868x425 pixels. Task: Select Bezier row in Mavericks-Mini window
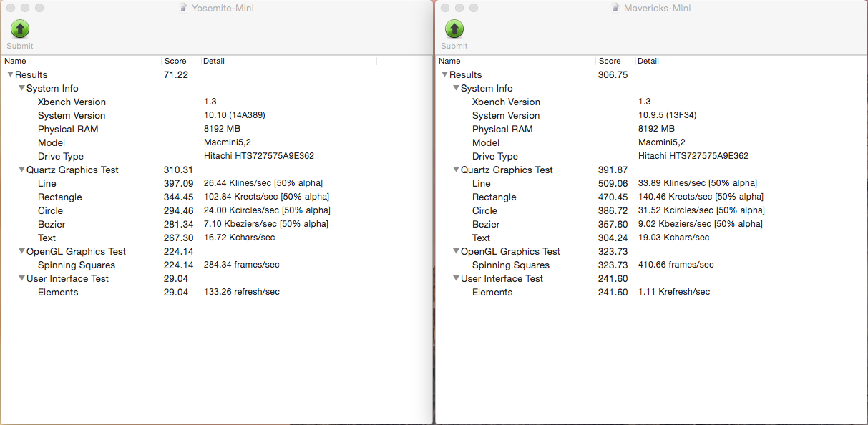click(x=651, y=224)
